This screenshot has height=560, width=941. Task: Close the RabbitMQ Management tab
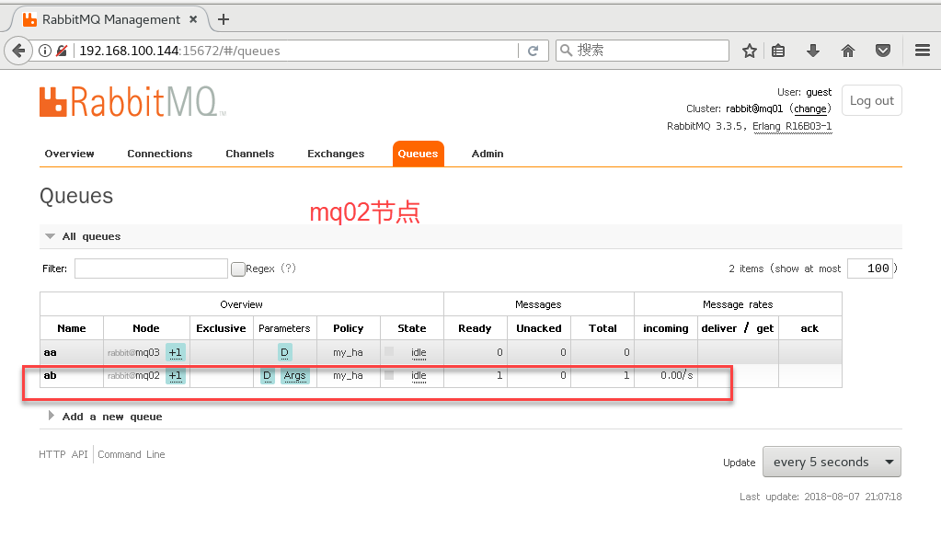tap(193, 19)
